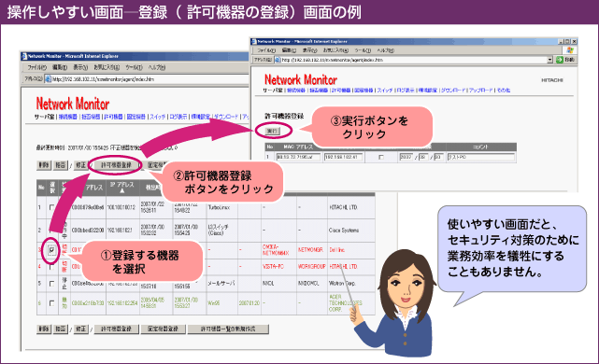Open the ツール menu in the left window
The width and height of the screenshot is (599, 364).
(134, 67)
